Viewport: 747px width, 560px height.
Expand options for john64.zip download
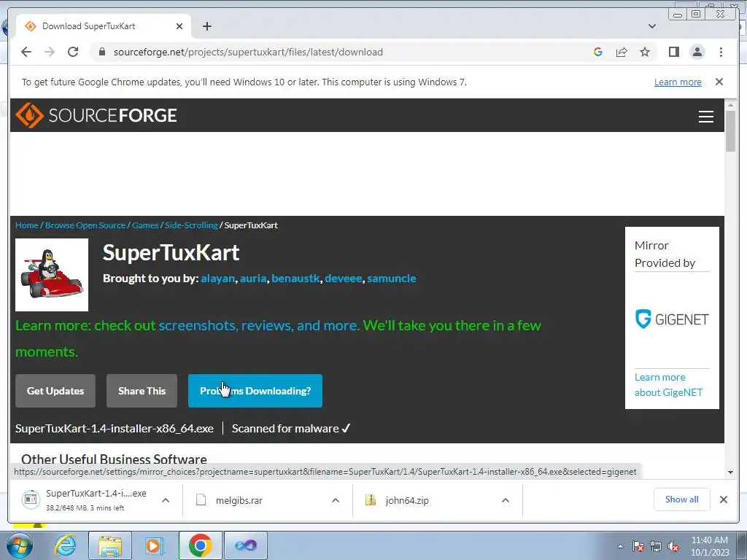[x=506, y=500]
